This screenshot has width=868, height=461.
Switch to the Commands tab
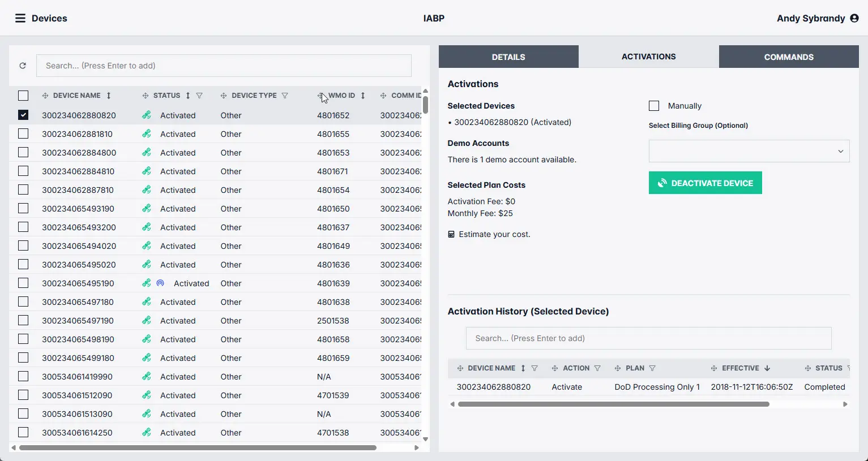[788, 57]
